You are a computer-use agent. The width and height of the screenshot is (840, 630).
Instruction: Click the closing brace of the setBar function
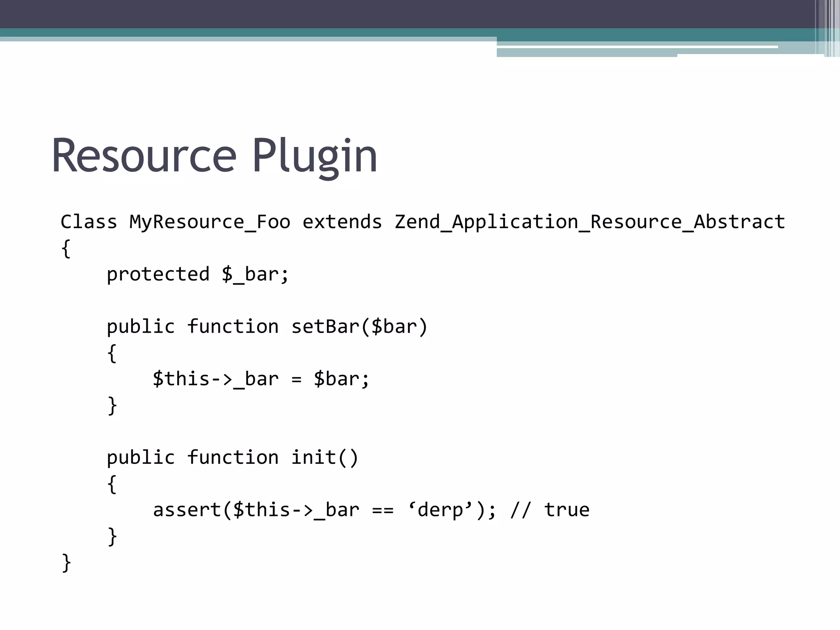[112, 405]
